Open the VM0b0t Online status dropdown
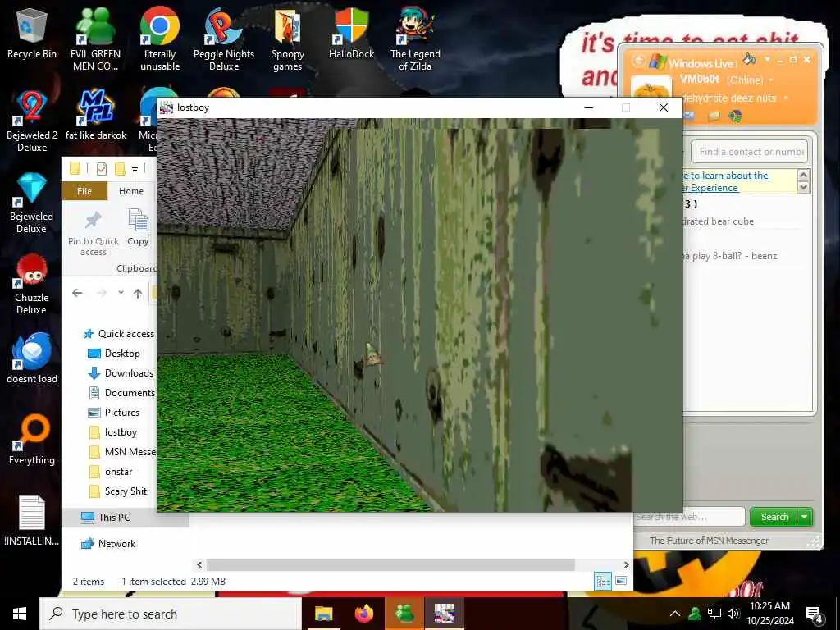Image resolution: width=840 pixels, height=630 pixels. [771, 80]
